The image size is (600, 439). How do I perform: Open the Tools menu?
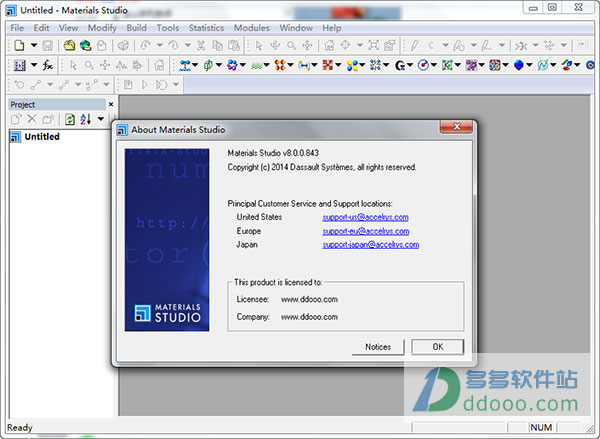coord(168,28)
